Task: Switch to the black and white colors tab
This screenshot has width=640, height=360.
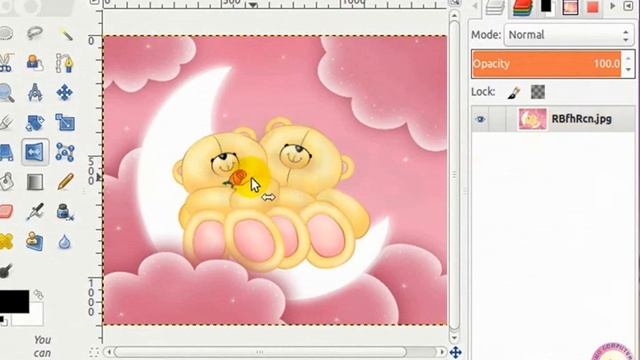Action: click(x=547, y=7)
